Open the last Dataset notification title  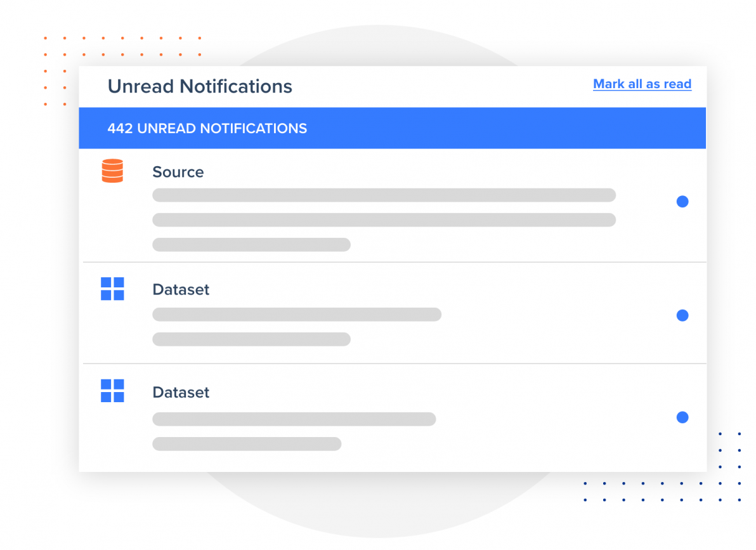[x=181, y=392]
